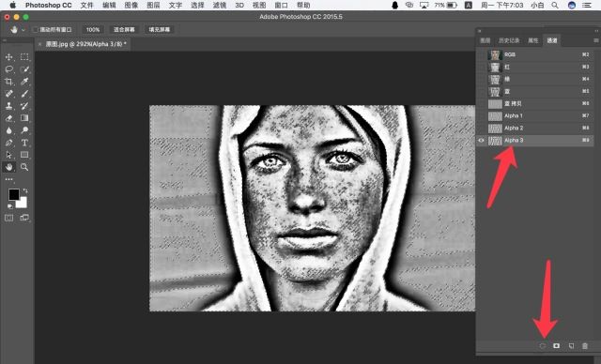Select the Blur tool
This screenshot has height=364, width=601.
pos(8,130)
